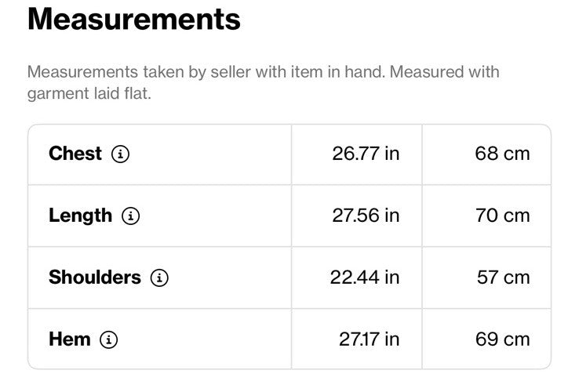
Task: Select the Hem row label
Action: 70,339
